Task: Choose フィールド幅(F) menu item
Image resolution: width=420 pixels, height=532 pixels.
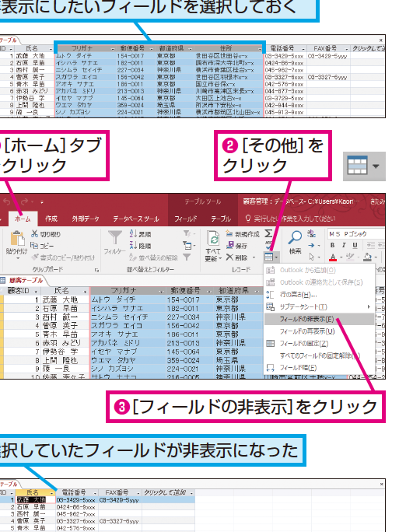Action: point(320,368)
